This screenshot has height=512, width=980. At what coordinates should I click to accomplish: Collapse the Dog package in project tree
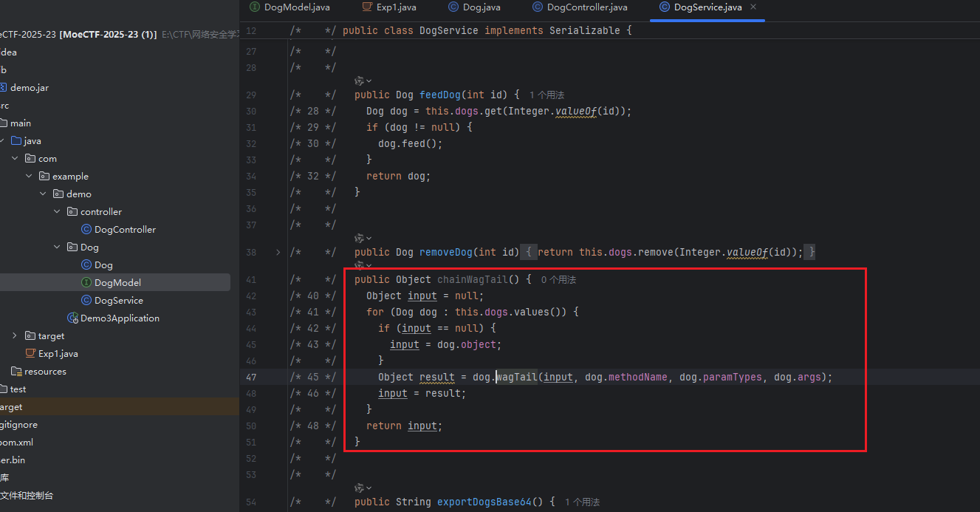[58, 248]
